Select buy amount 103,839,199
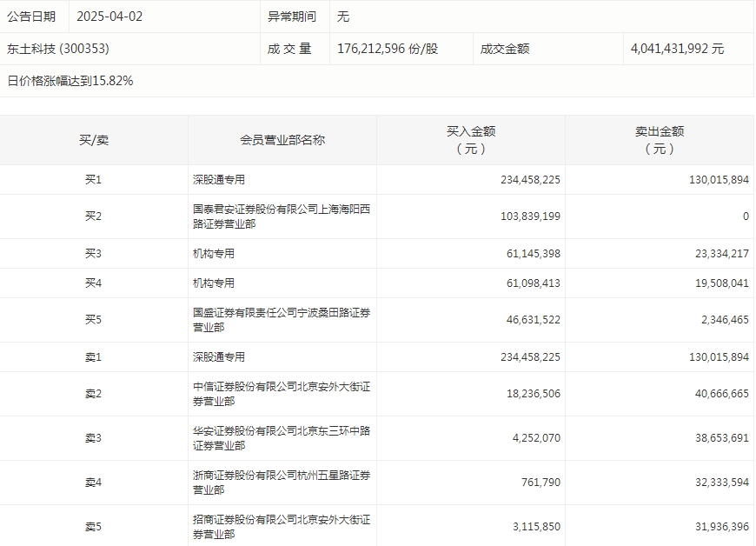The image size is (756, 546). click(530, 216)
